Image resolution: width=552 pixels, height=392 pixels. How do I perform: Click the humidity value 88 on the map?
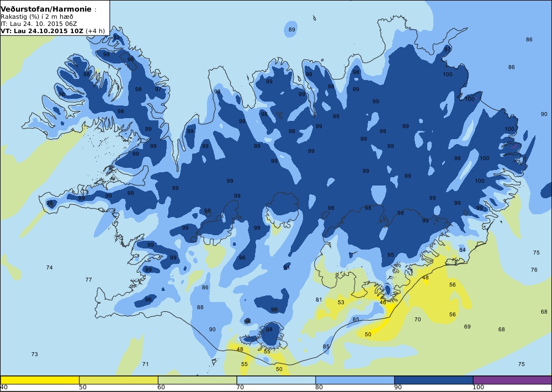pos(200,308)
